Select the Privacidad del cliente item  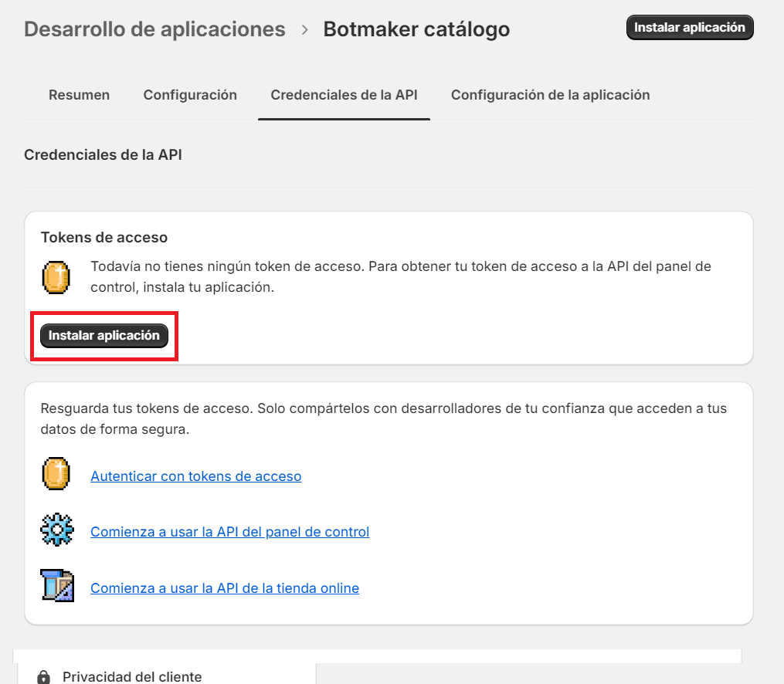(167, 674)
